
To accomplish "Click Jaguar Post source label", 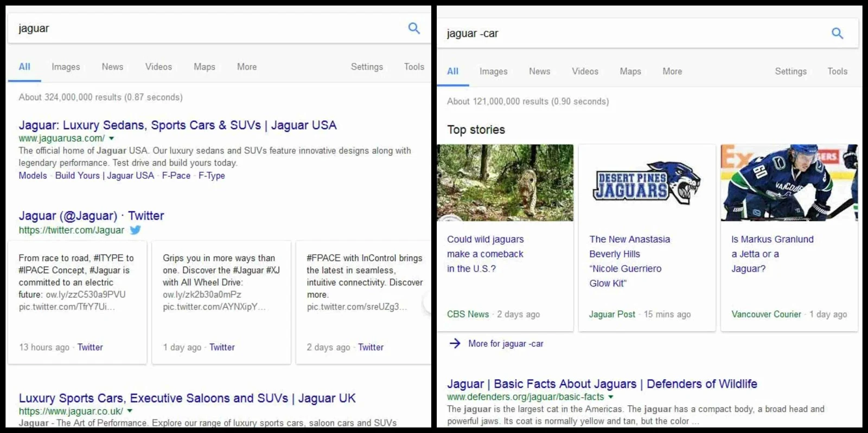I will [x=612, y=314].
